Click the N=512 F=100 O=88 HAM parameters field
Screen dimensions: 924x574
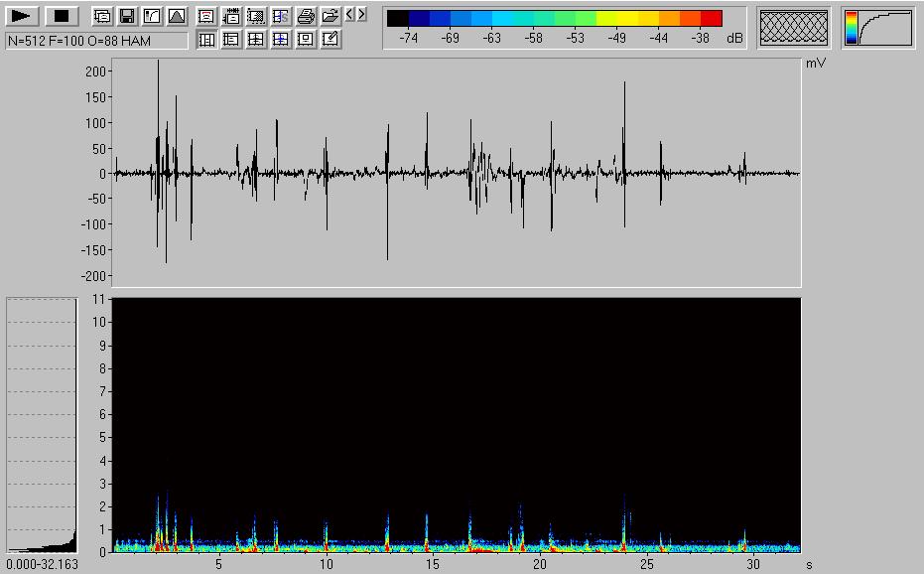coord(95,41)
